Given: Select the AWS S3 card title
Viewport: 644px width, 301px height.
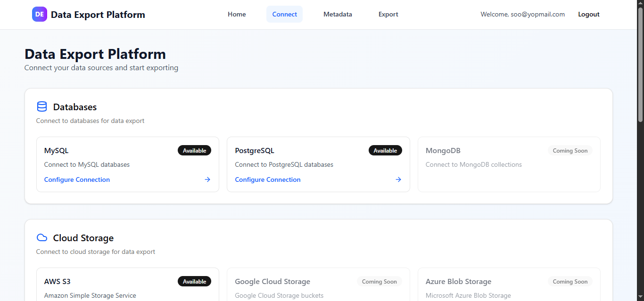Looking at the screenshot, I should 58,282.
